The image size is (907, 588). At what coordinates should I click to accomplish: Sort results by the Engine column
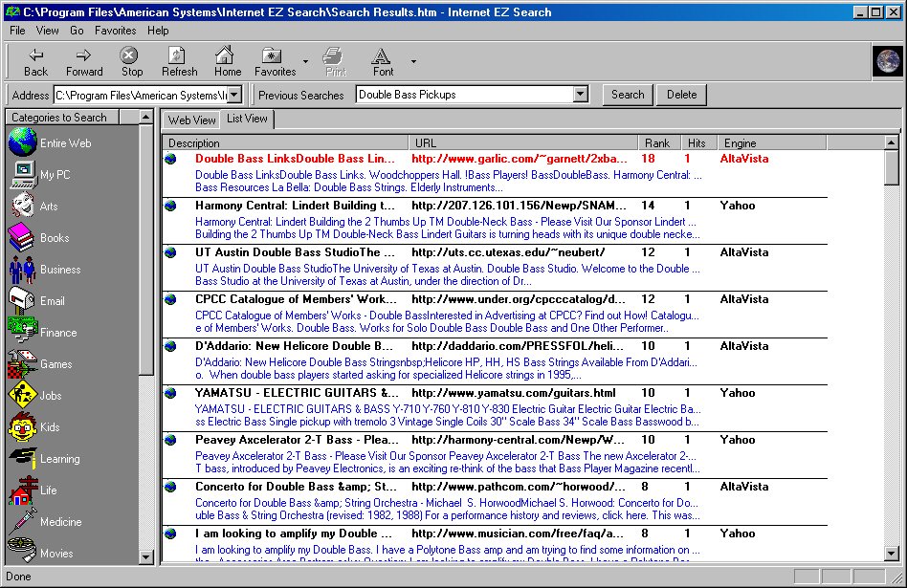click(x=772, y=142)
